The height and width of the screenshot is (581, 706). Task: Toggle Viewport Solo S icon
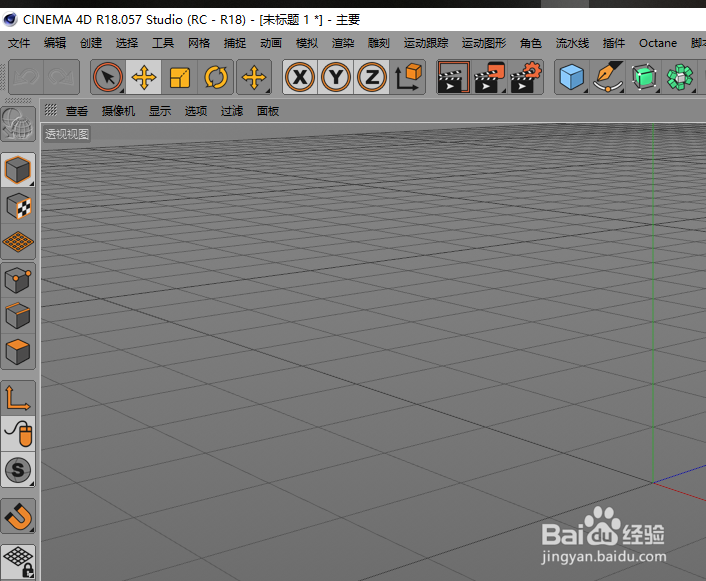pos(18,470)
